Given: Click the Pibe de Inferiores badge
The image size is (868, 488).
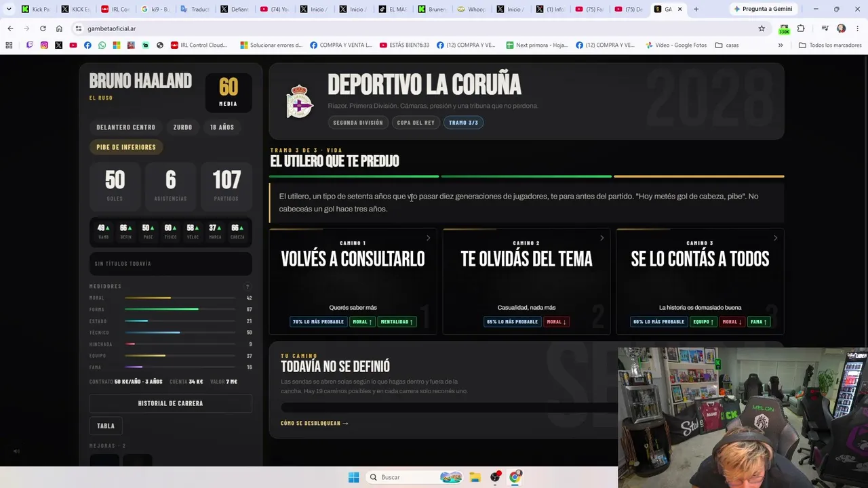Looking at the screenshot, I should click(x=126, y=147).
